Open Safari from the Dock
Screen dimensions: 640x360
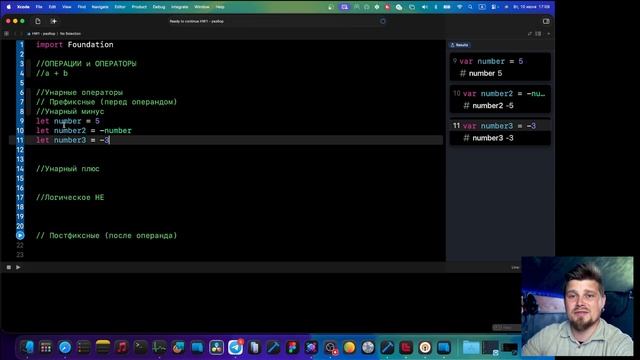tap(65, 347)
